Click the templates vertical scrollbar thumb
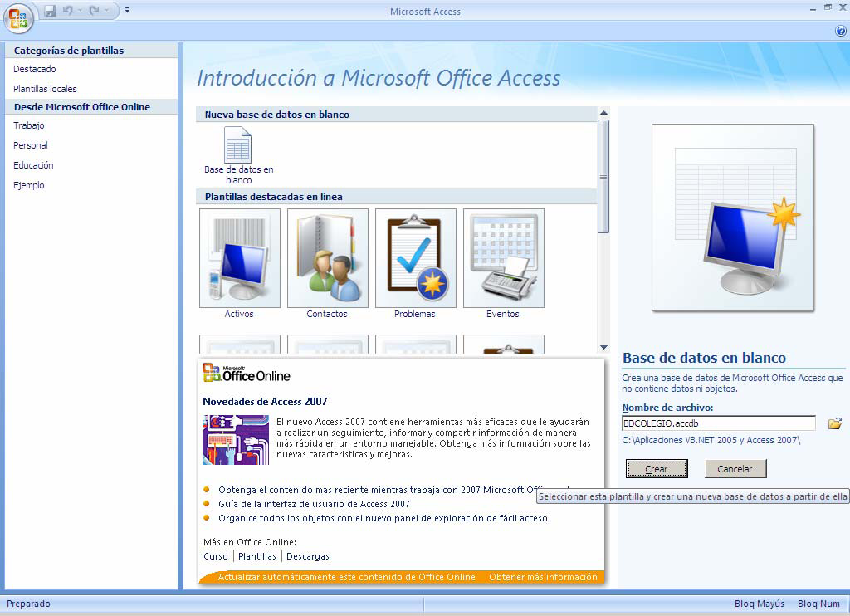This screenshot has height=616, width=850. coord(603,176)
